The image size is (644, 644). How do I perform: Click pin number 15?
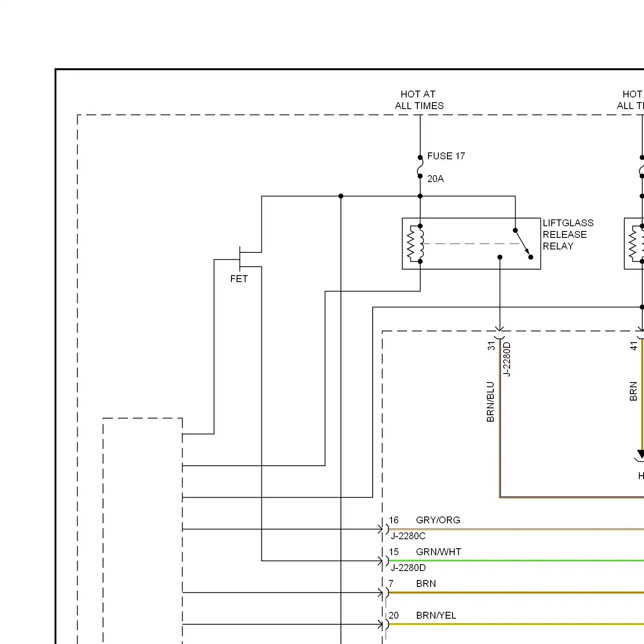pos(394,552)
